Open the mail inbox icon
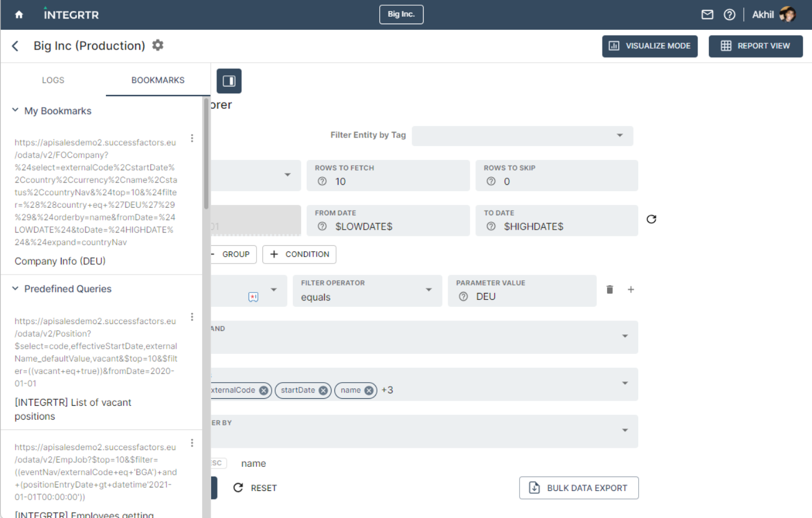Screen dimensions: 812x518 coord(707,15)
